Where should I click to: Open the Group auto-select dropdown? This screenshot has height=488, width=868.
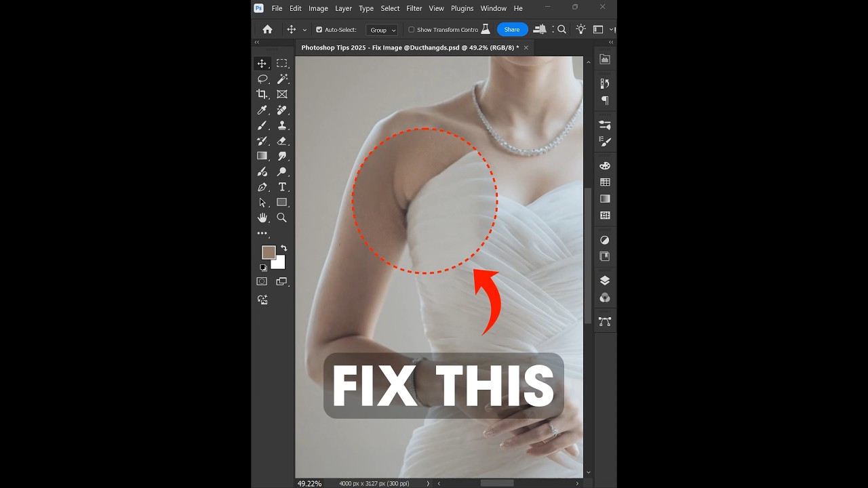(382, 30)
